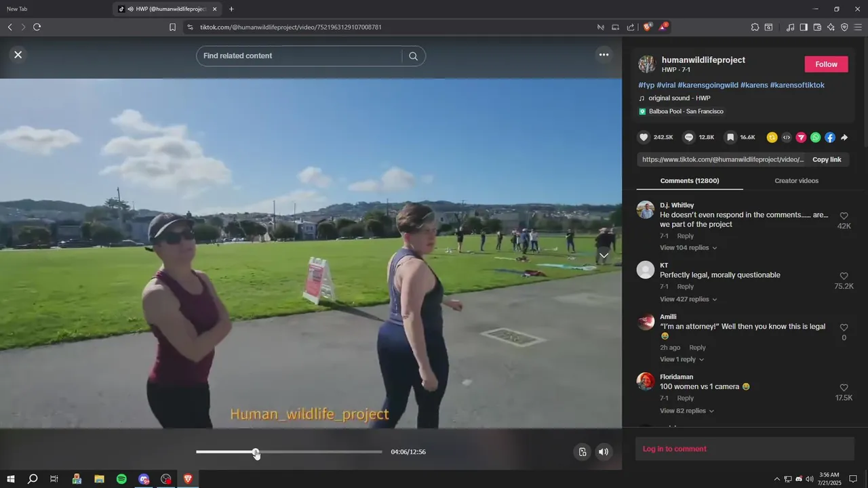
Task: Open the #karensoftiktok hashtag
Action: click(797, 85)
